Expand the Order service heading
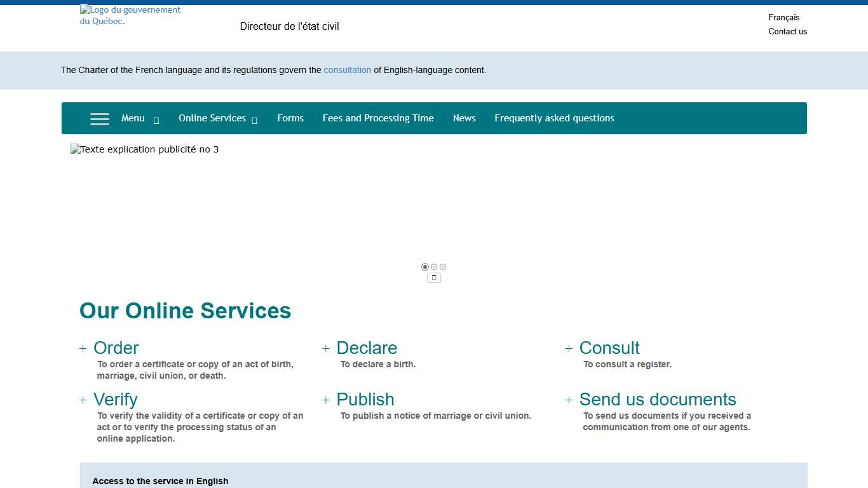The image size is (868, 488). [116, 348]
